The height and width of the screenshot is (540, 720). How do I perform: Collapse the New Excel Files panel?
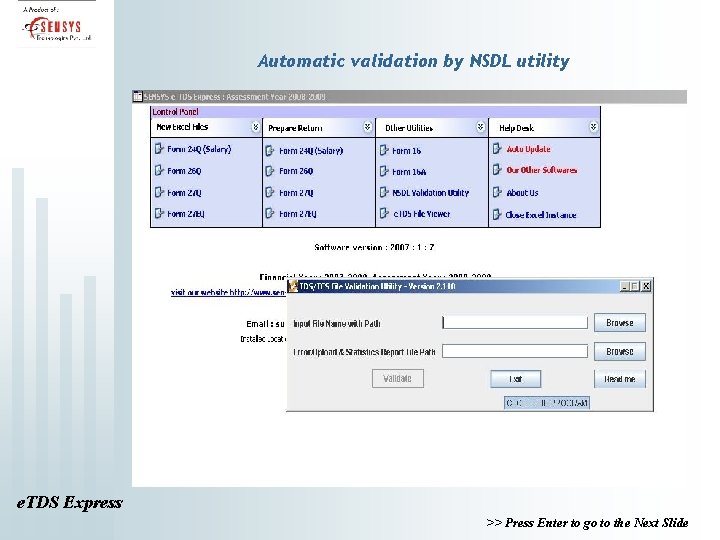pos(255,127)
